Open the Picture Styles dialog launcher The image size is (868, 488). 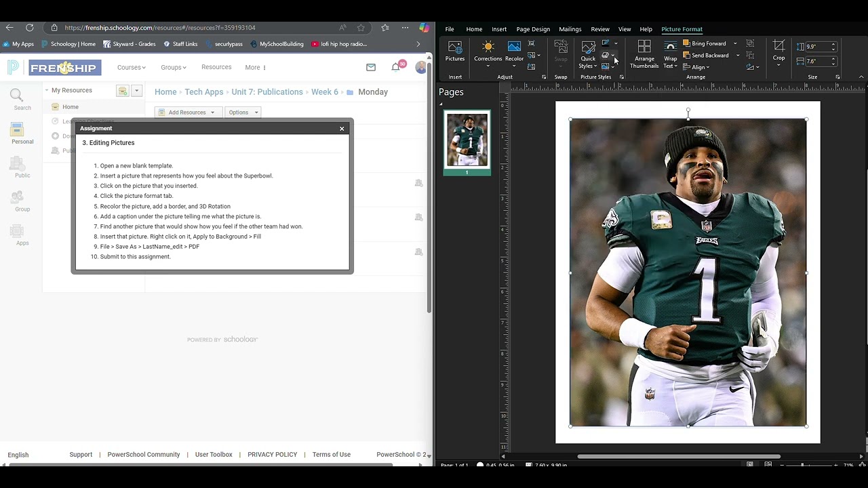(622, 77)
